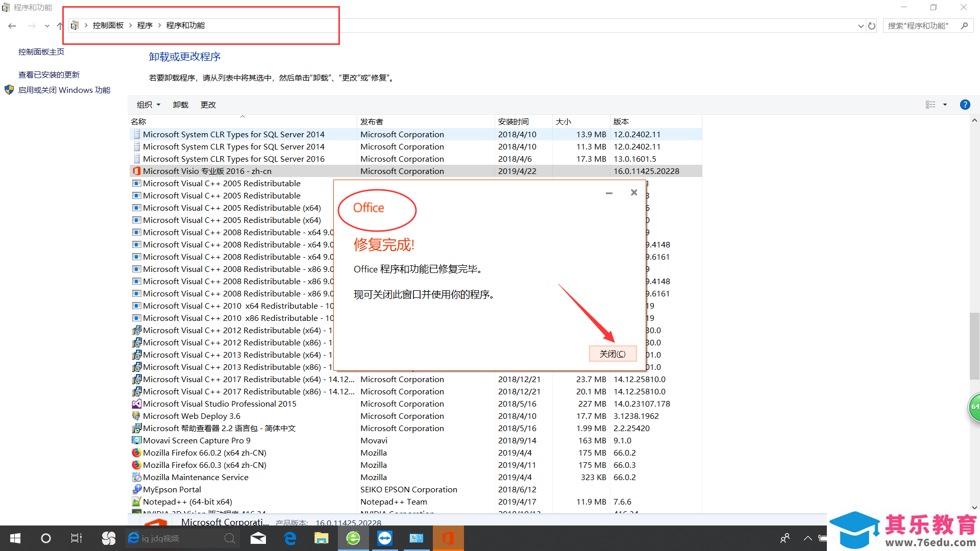Image resolution: width=980 pixels, height=551 pixels.
Task: Go back with the navigation back arrow
Action: pyautogui.click(x=12, y=26)
